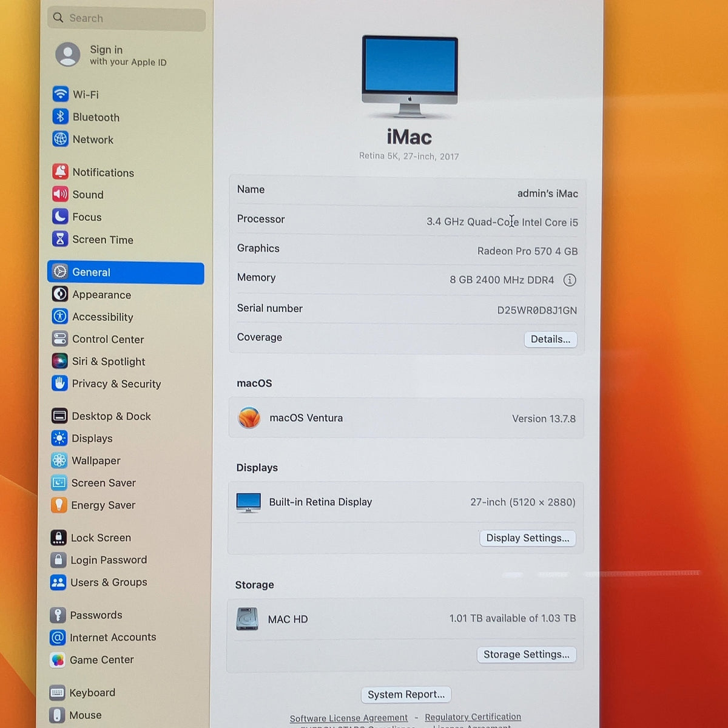Open Wallpaper flower icon
Viewport: 728px width, 728px height.
[59, 460]
